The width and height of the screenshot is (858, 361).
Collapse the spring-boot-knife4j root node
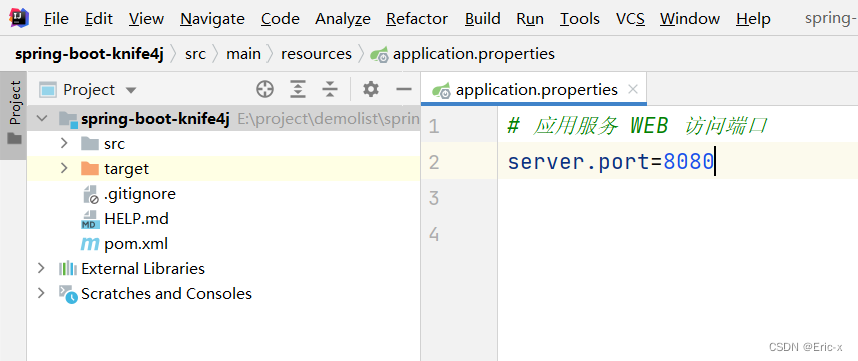pyautogui.click(x=42, y=119)
